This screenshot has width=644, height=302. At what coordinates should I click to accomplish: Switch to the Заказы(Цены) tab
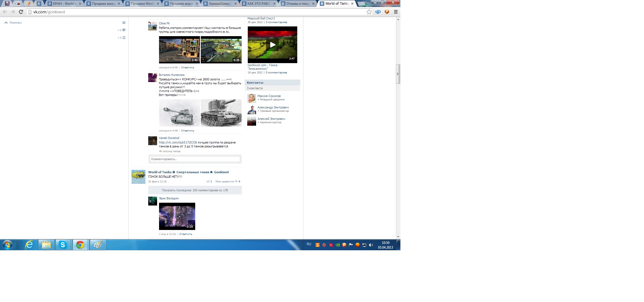(x=220, y=4)
